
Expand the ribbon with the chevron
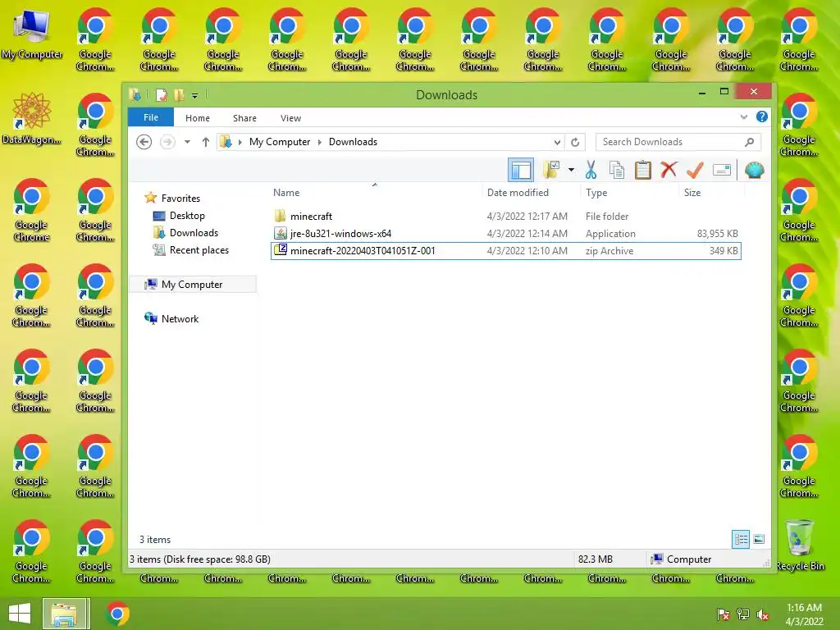tap(743, 116)
